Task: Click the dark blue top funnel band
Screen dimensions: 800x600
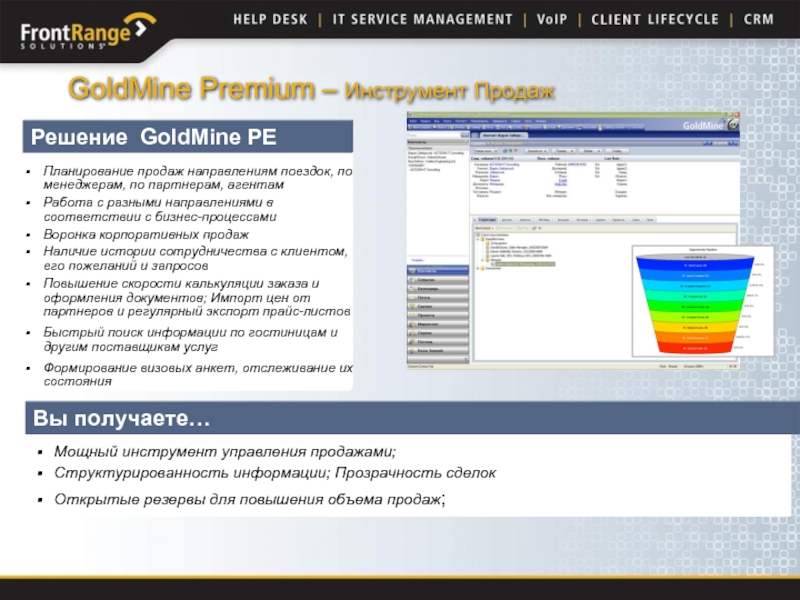Action: tap(695, 265)
